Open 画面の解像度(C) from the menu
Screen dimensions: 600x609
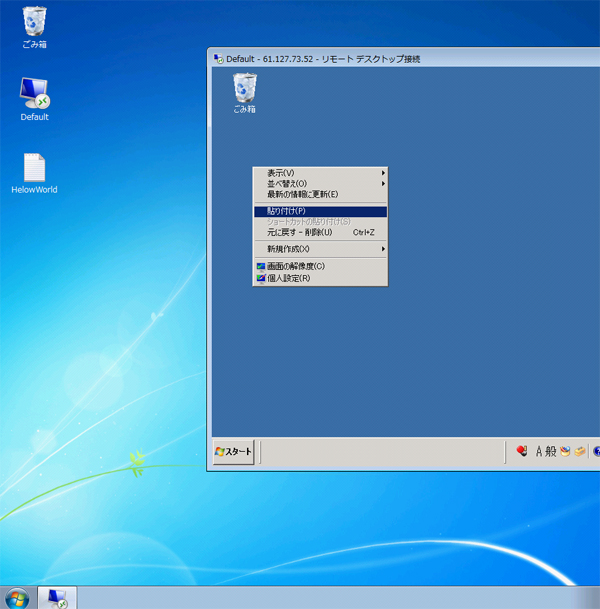(320, 266)
